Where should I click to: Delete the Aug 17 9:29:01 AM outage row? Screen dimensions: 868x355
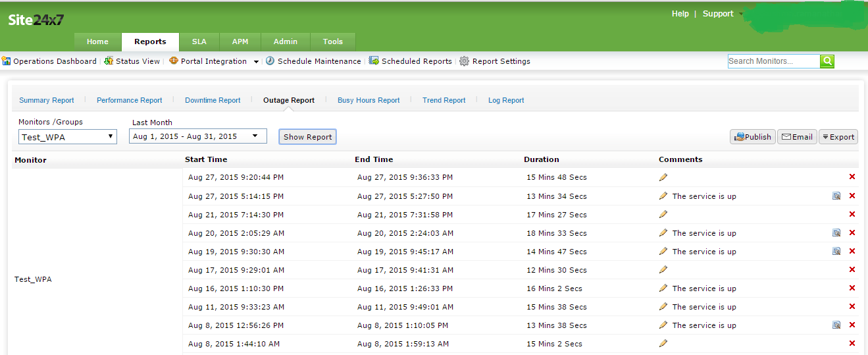click(x=852, y=269)
